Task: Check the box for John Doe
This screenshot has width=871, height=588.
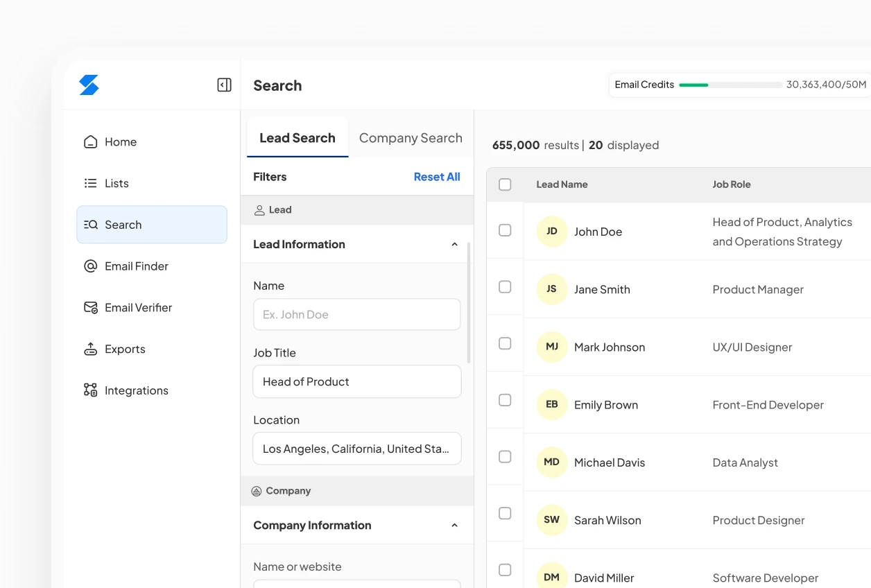Action: click(x=505, y=230)
